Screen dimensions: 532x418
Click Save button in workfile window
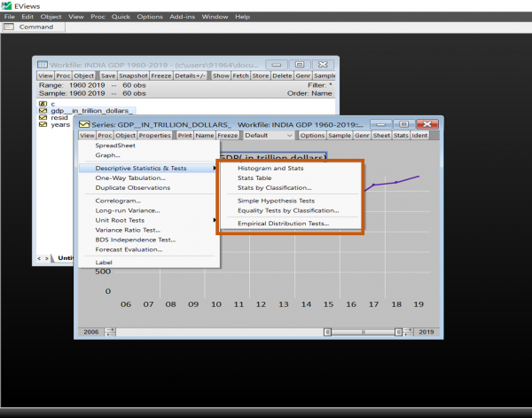click(x=108, y=75)
